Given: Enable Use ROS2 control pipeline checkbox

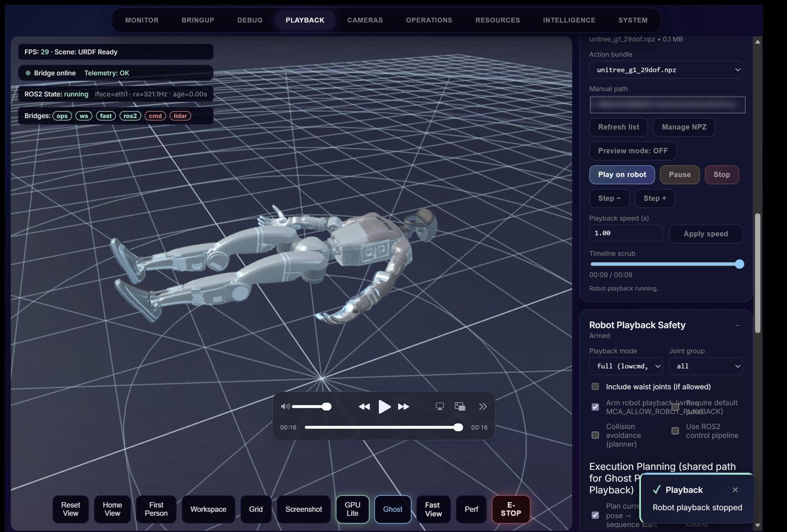Looking at the screenshot, I should 675,431.
